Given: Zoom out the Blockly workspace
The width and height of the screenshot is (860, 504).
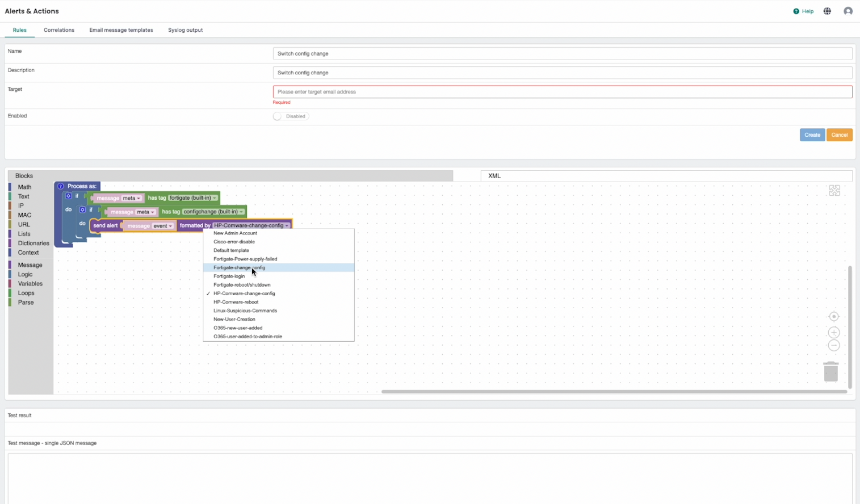Looking at the screenshot, I should 834,346.
